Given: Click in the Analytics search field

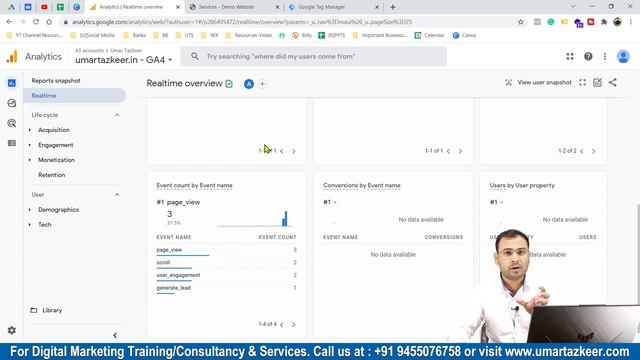Looking at the screenshot, I should [313, 56].
